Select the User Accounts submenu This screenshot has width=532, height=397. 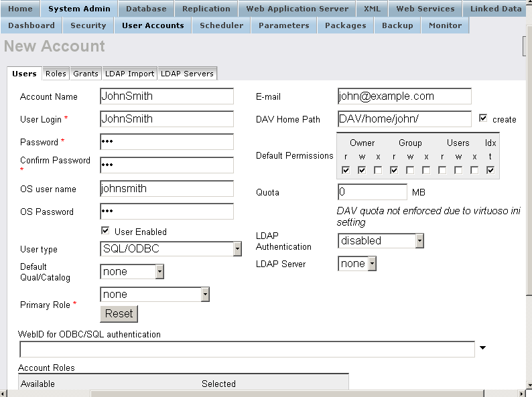pos(153,25)
